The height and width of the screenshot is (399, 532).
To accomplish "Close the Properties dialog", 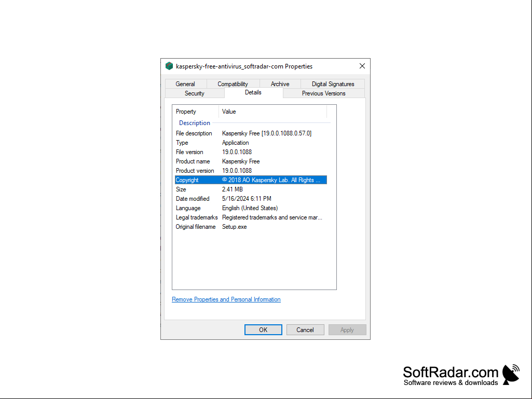I will (x=362, y=66).
